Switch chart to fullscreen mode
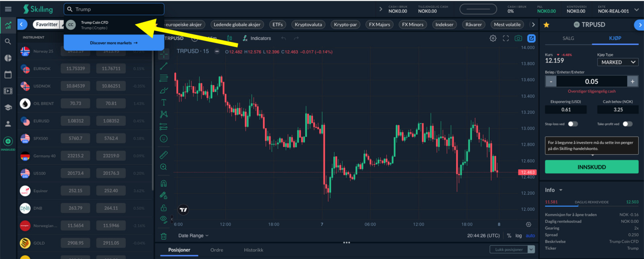 506,38
